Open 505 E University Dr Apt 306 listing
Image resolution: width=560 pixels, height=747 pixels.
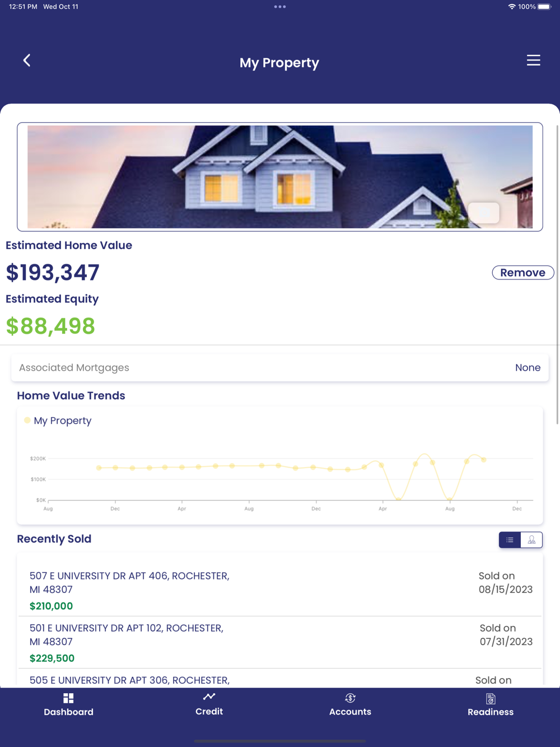[129, 680]
